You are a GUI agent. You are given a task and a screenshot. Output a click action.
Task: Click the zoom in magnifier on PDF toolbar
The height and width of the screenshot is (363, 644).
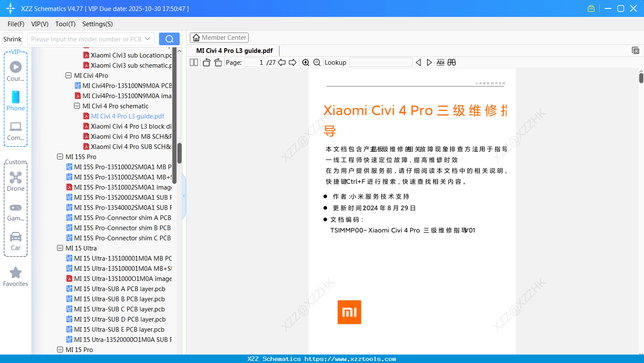pos(306,62)
